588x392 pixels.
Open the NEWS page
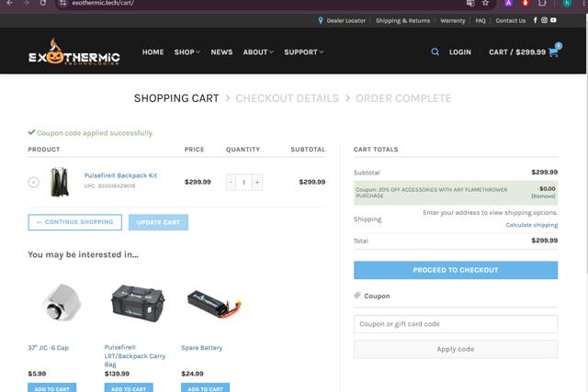pyautogui.click(x=221, y=52)
